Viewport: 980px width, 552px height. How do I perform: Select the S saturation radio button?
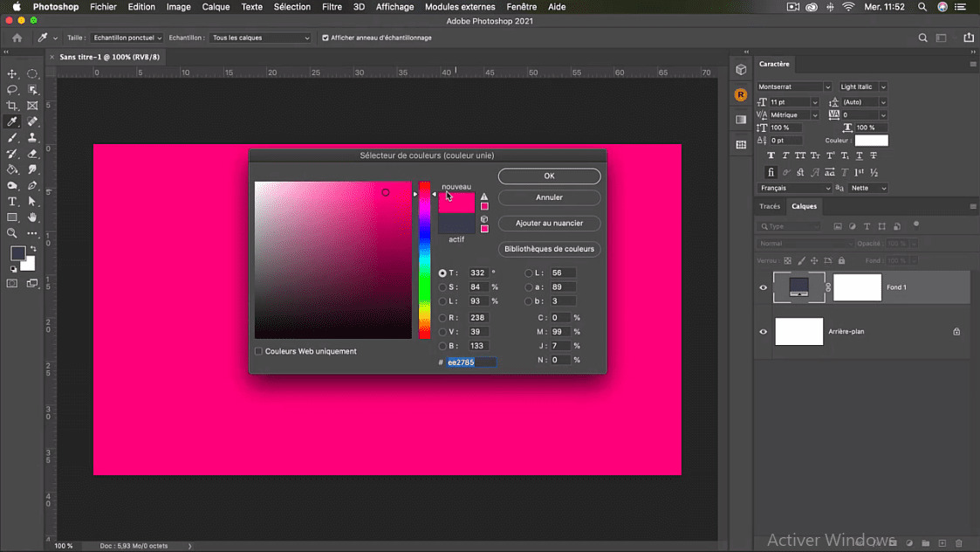click(x=442, y=287)
